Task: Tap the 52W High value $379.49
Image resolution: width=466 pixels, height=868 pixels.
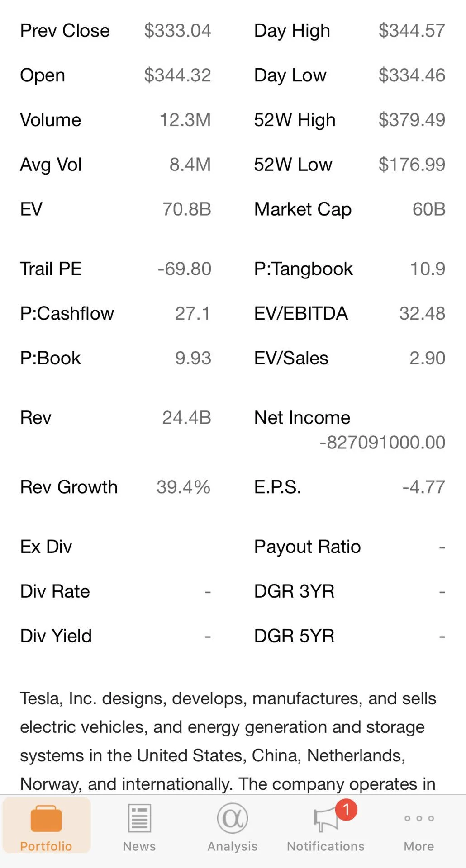Action: coord(412,120)
